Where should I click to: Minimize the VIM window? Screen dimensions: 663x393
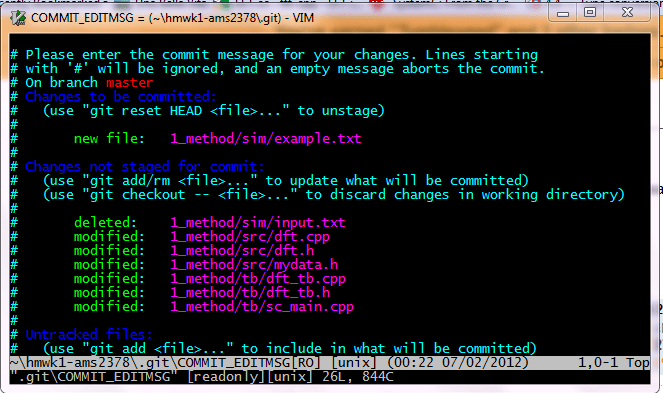562,13
